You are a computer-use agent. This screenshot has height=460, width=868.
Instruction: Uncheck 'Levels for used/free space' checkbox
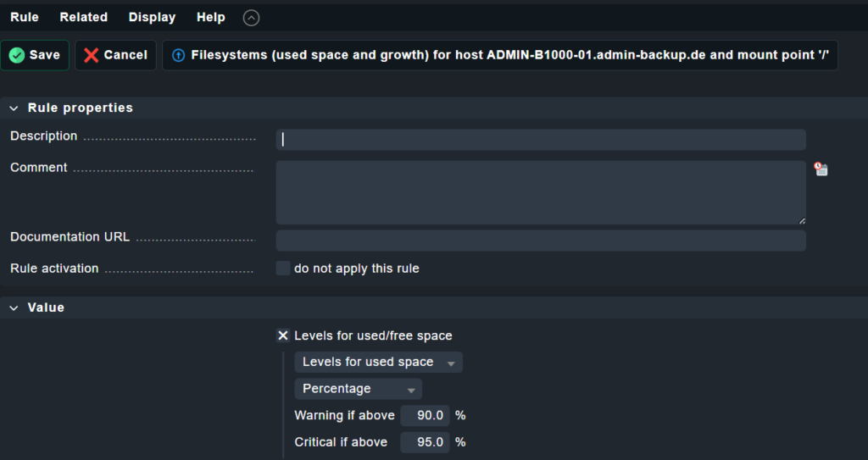[x=283, y=335]
